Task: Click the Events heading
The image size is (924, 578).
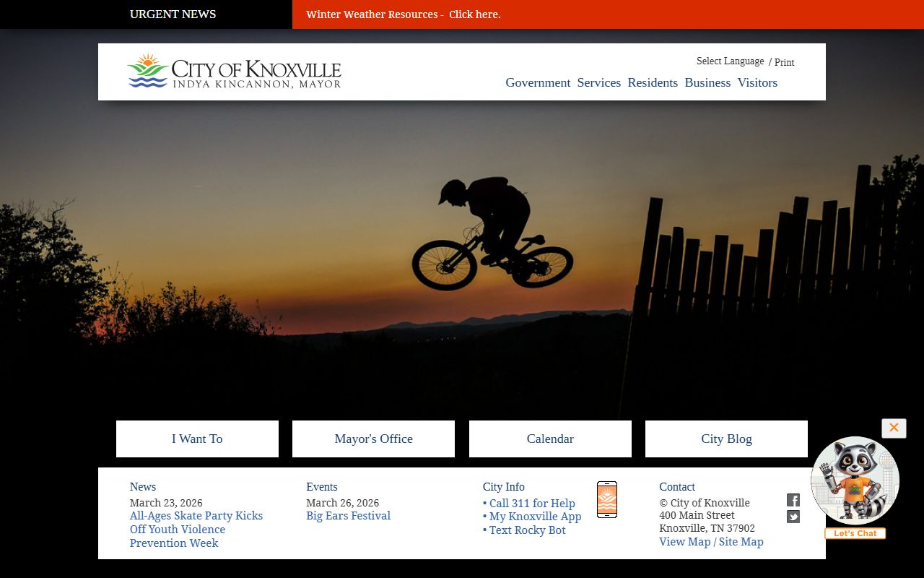Action: 322,487
